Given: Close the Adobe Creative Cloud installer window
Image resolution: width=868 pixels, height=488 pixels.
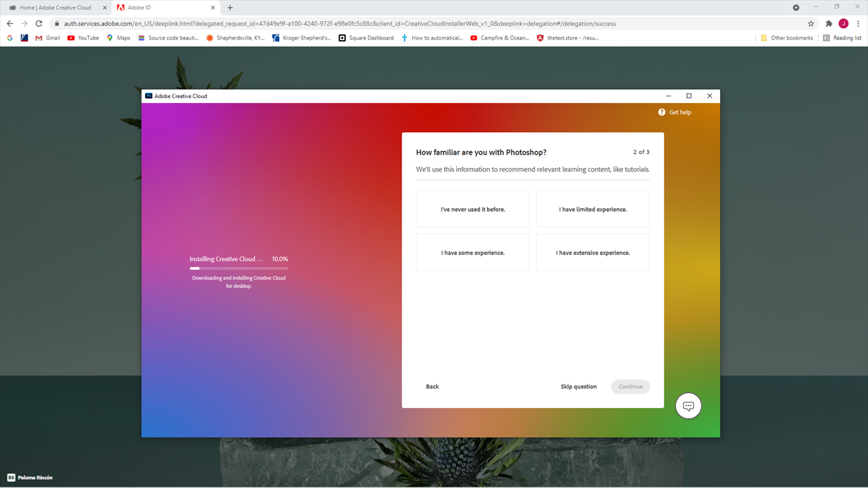Looking at the screenshot, I should [710, 96].
